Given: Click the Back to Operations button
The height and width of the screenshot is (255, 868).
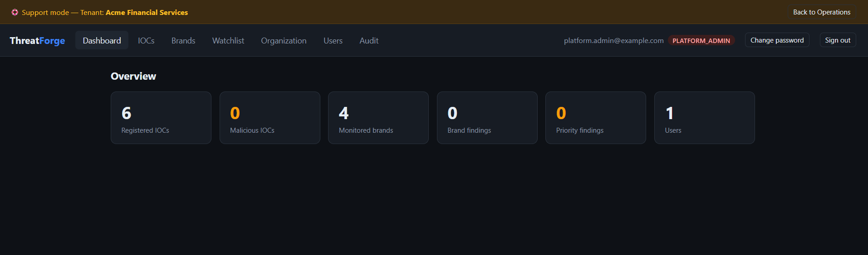Looking at the screenshot, I should [822, 12].
